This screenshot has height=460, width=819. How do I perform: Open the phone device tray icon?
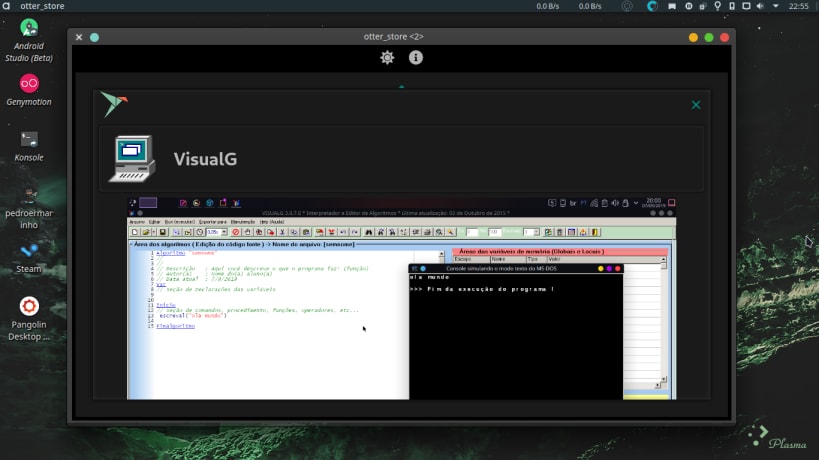pyautogui.click(x=732, y=6)
